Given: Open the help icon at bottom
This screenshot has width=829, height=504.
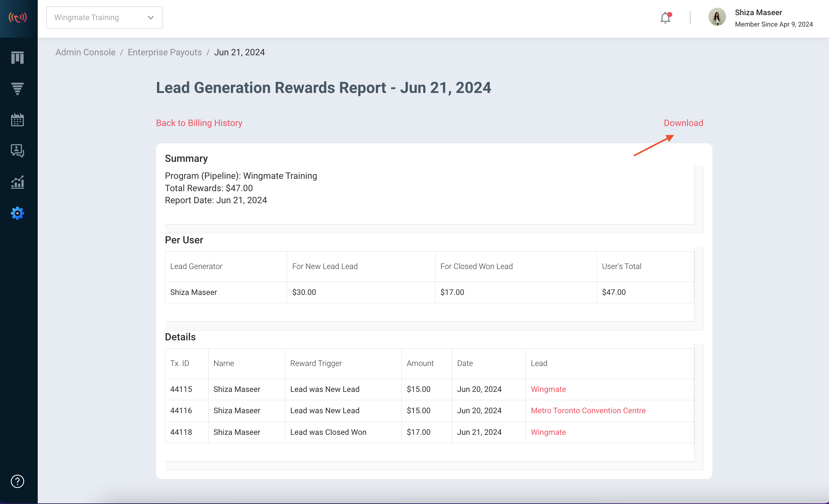Looking at the screenshot, I should point(18,481).
